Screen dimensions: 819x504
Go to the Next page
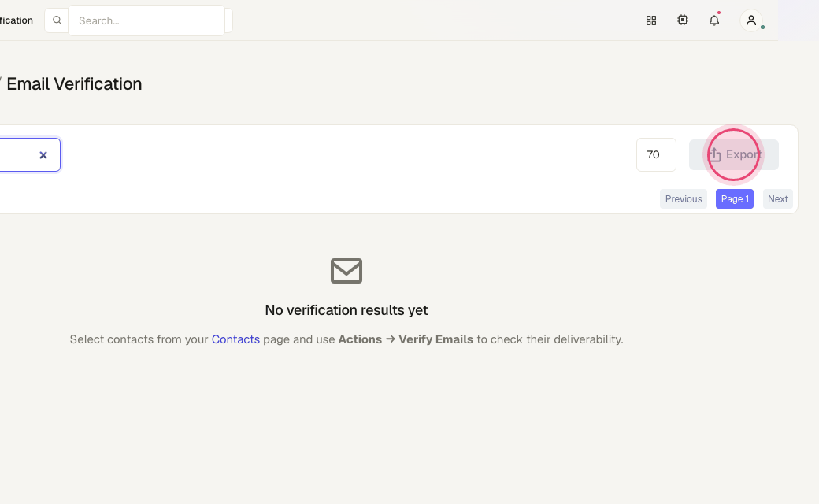click(777, 199)
